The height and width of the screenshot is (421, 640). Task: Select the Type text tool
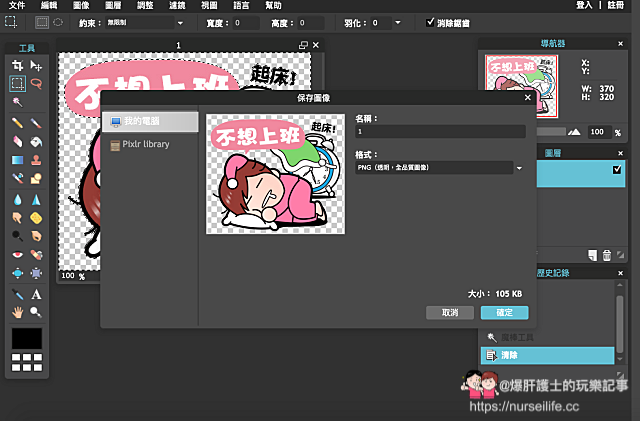pos(36,294)
